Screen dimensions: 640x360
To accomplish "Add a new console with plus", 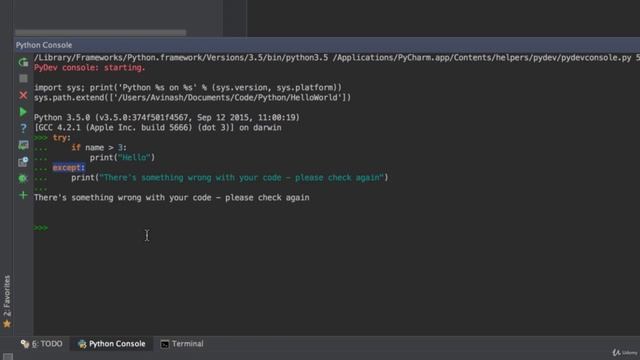I will (23, 195).
